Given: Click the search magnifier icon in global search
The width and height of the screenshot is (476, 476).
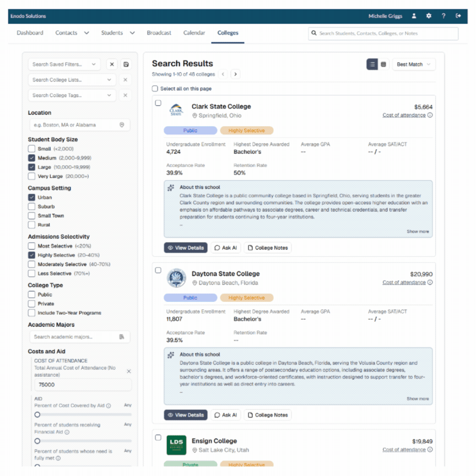Looking at the screenshot, I should coord(314,33).
